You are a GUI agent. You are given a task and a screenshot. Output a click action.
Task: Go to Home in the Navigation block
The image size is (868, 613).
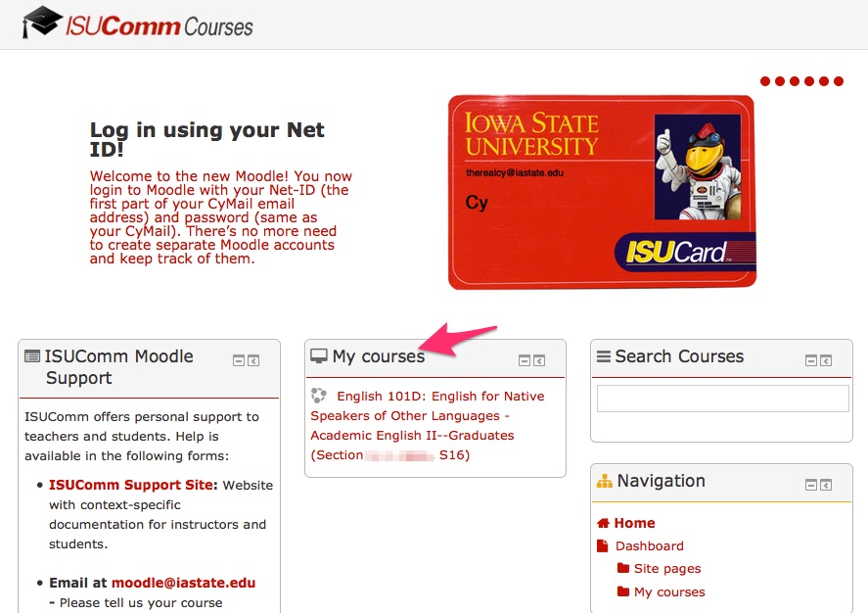pos(634,523)
